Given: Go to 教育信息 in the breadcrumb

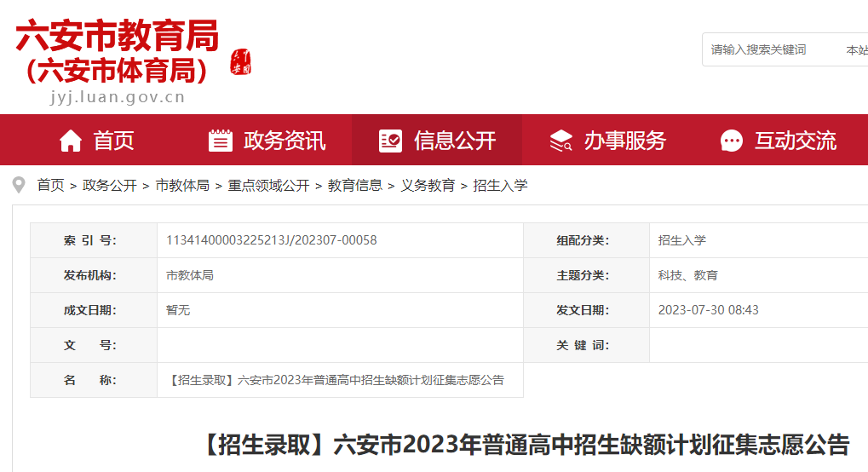Looking at the screenshot, I should coord(355,185).
